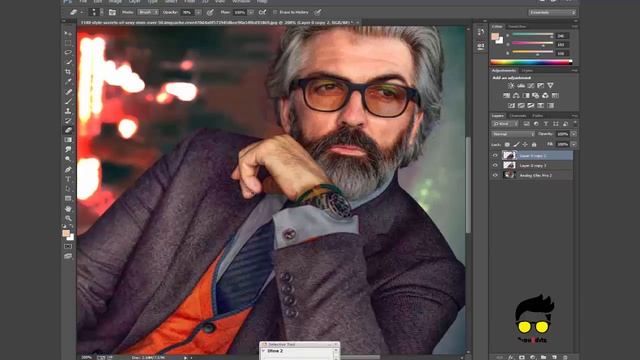Select the Hand tool
The width and height of the screenshot is (640, 360).
pyautogui.click(x=68, y=208)
